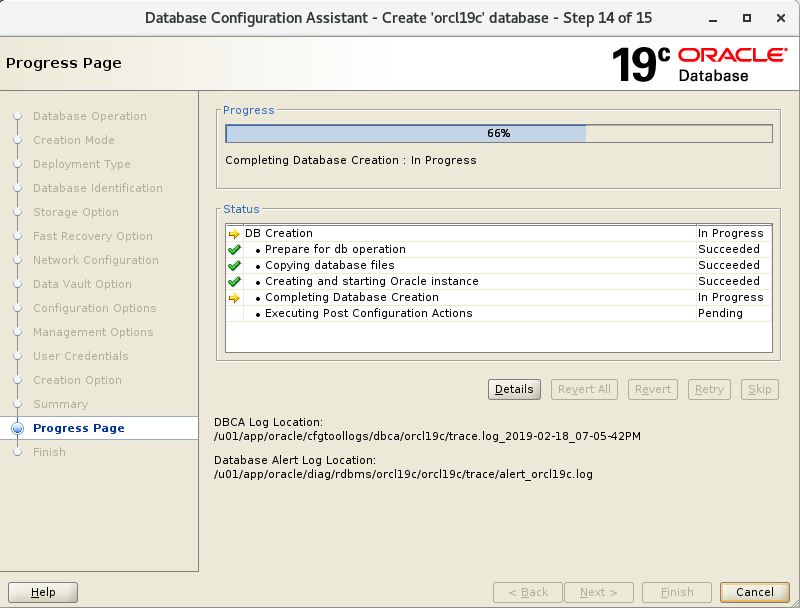Viewport: 800px width, 608px height.
Task: Select User Credentials step
Action: tap(81, 356)
